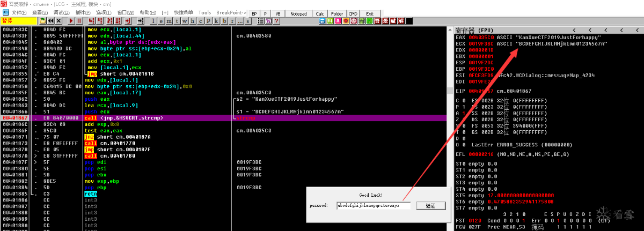Open the 插件(P) menu

[x=84, y=12]
